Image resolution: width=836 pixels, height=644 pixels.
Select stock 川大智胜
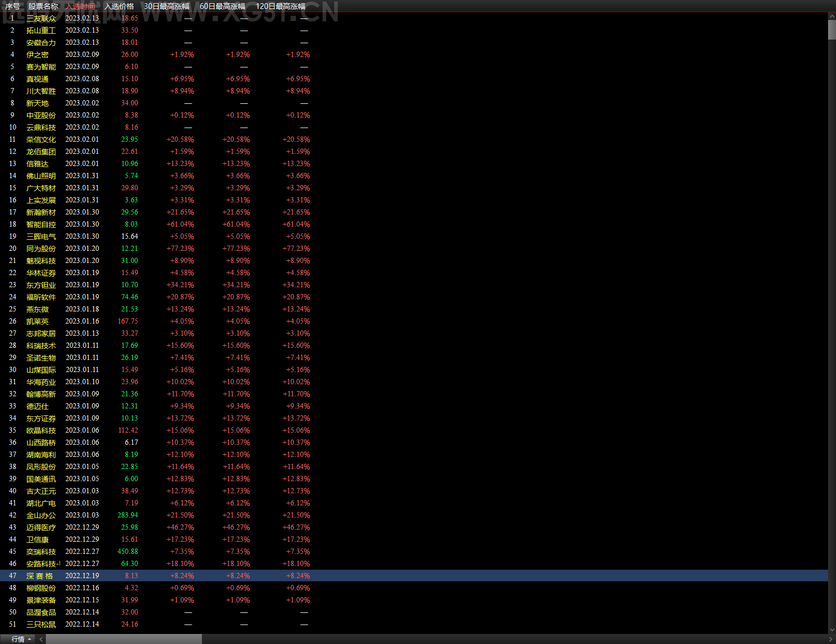[41, 91]
